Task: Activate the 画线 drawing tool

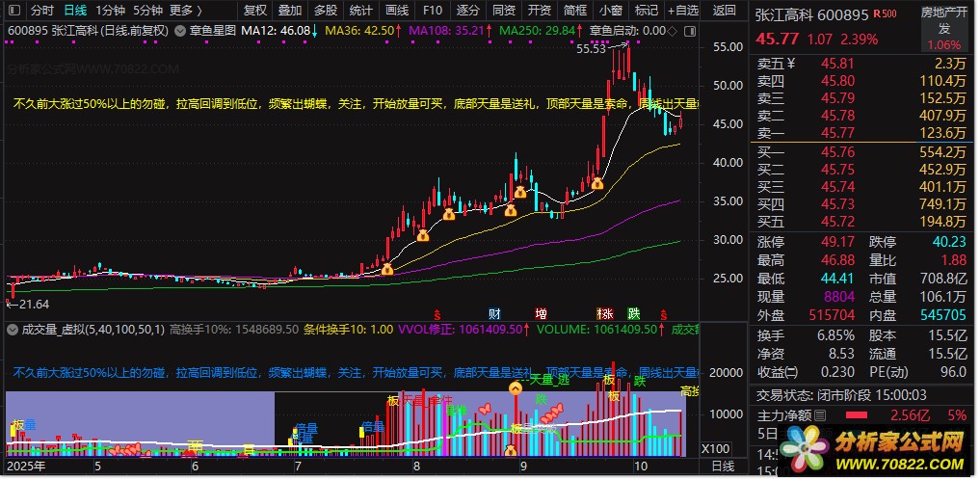Action: click(x=397, y=11)
